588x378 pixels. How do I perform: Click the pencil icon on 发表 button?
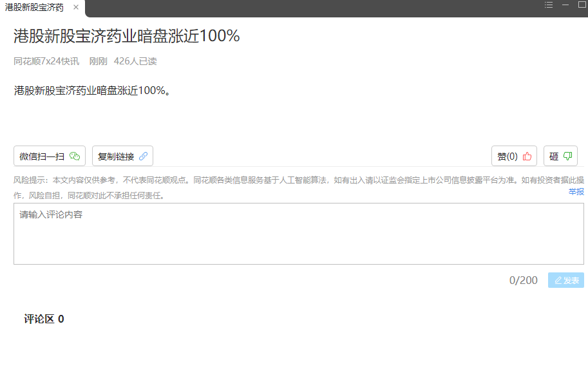coord(558,280)
